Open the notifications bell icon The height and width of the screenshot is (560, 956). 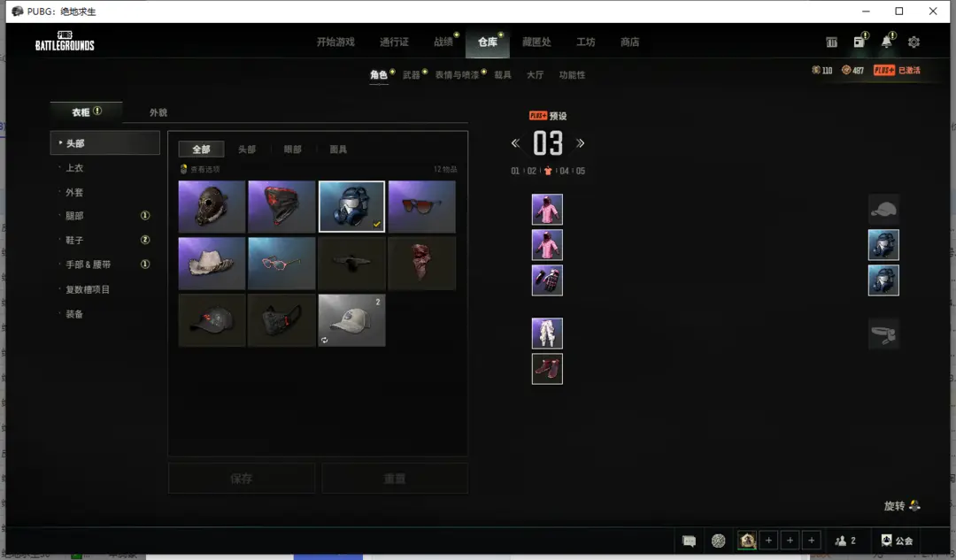tap(886, 42)
